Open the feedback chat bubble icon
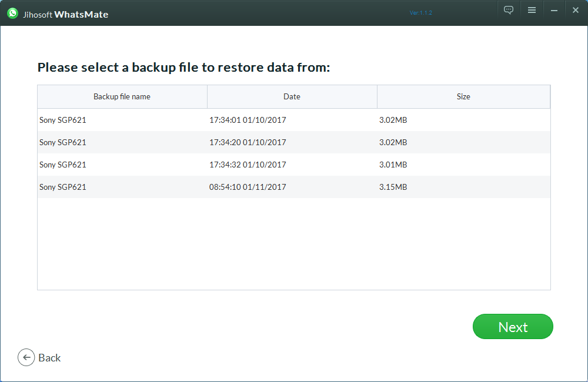Screen dimensions: 588x382 point(509,10)
